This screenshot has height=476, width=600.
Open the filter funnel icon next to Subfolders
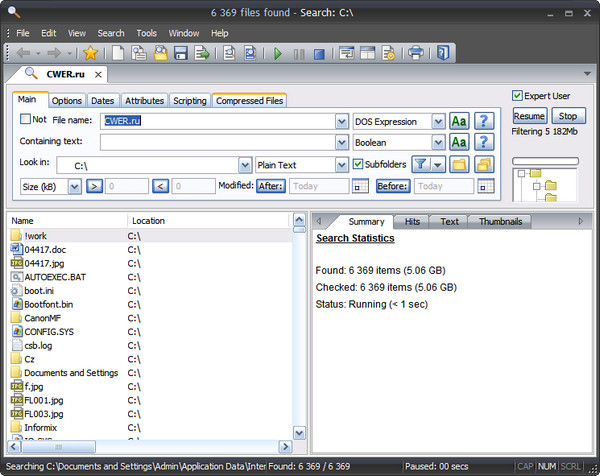[421, 165]
